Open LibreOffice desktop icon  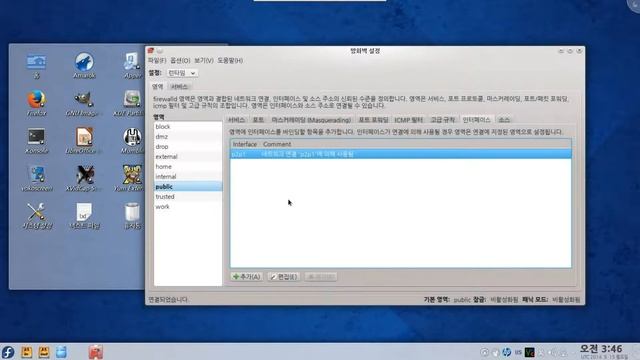click(84, 140)
